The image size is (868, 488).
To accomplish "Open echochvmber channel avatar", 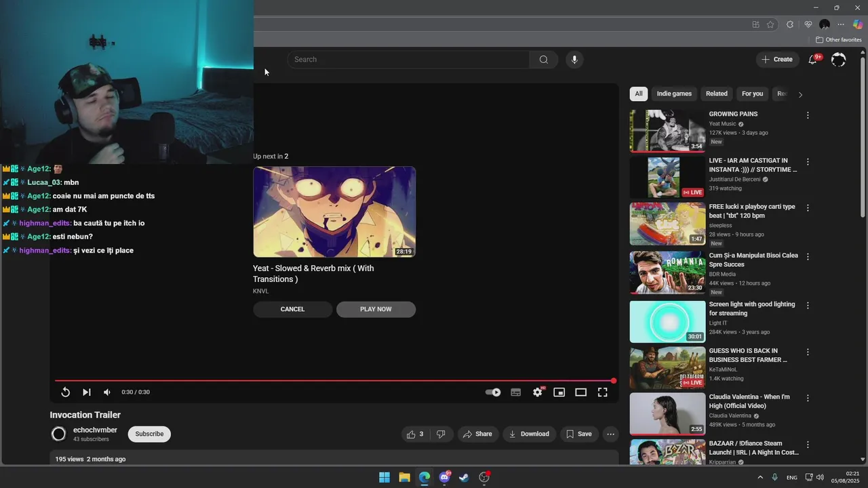I will point(59,434).
